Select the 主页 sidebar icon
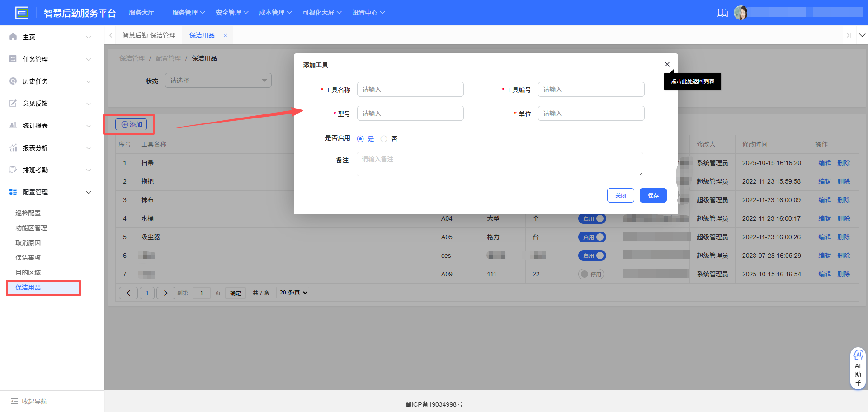The width and height of the screenshot is (868, 412). tap(13, 37)
